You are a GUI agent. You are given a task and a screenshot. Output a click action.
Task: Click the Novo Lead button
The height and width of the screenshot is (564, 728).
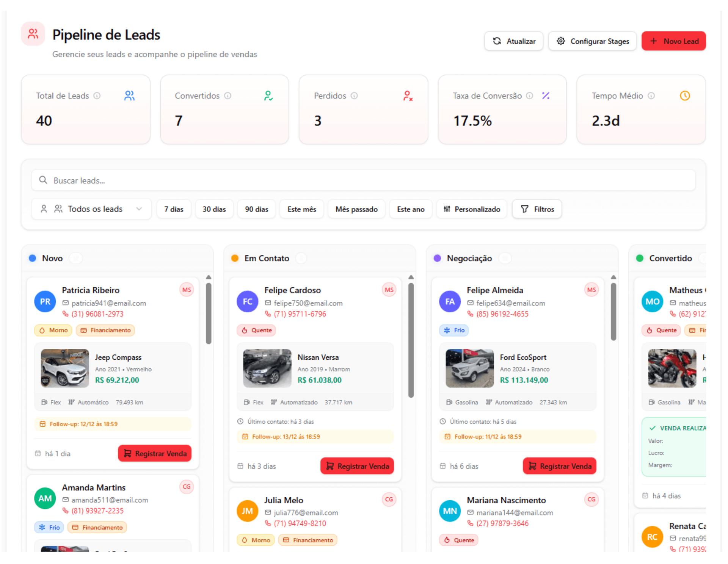pyautogui.click(x=673, y=41)
